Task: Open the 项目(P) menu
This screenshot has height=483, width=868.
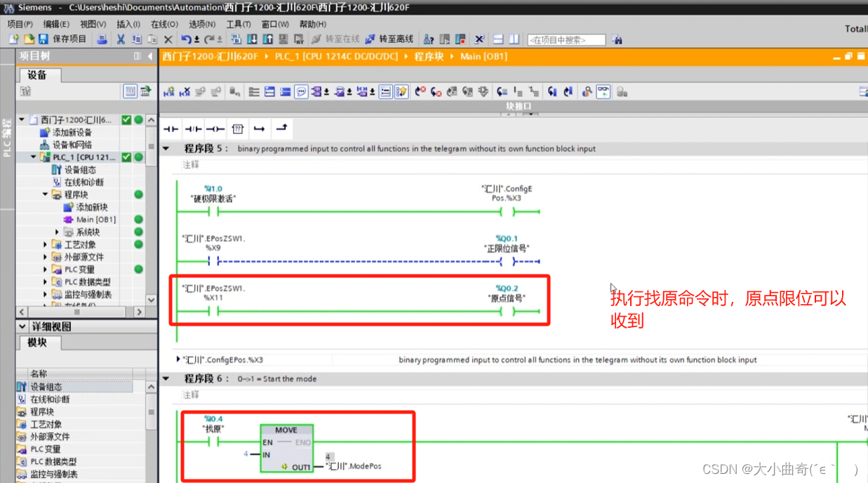Action: [x=20, y=24]
